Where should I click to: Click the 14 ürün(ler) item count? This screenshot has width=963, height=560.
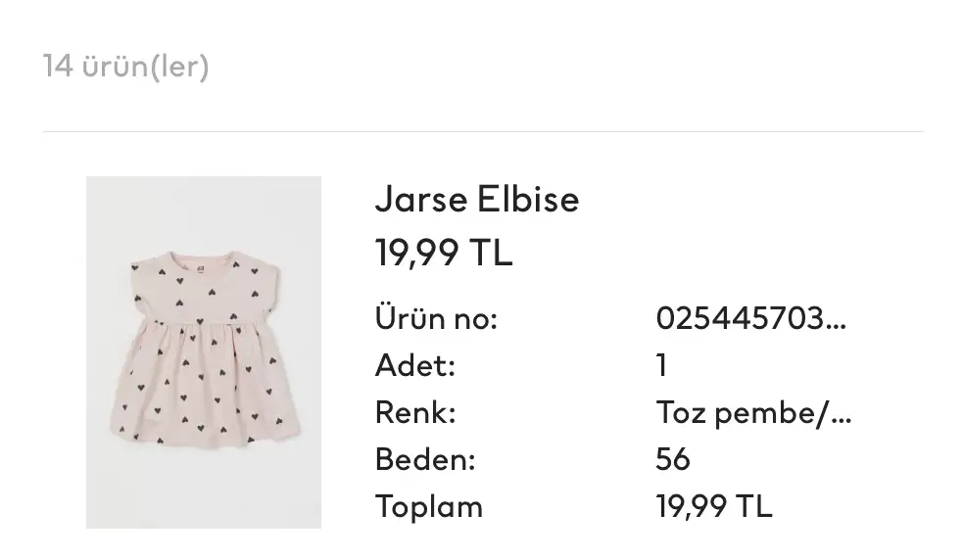point(126,68)
